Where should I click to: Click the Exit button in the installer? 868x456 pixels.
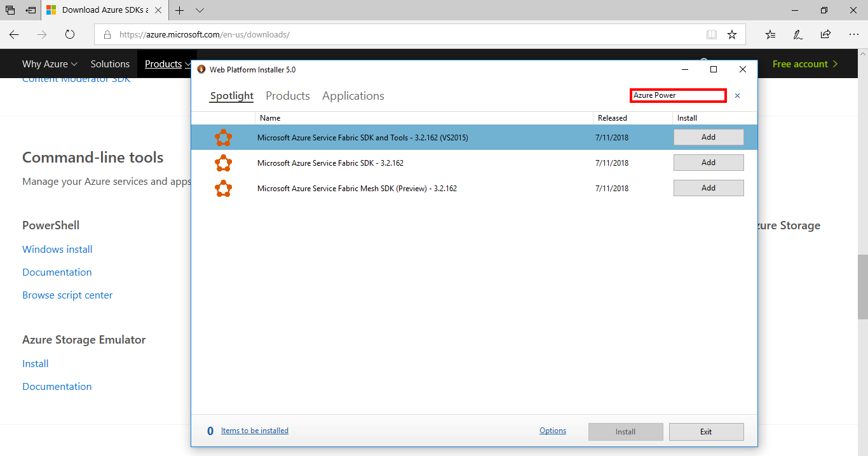pos(706,432)
